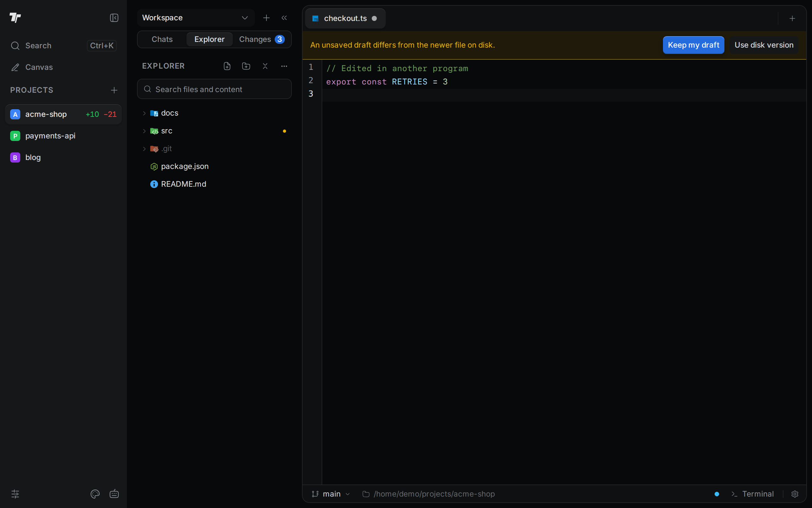Select the payments-api project
The width and height of the screenshot is (812, 508).
(x=63, y=136)
